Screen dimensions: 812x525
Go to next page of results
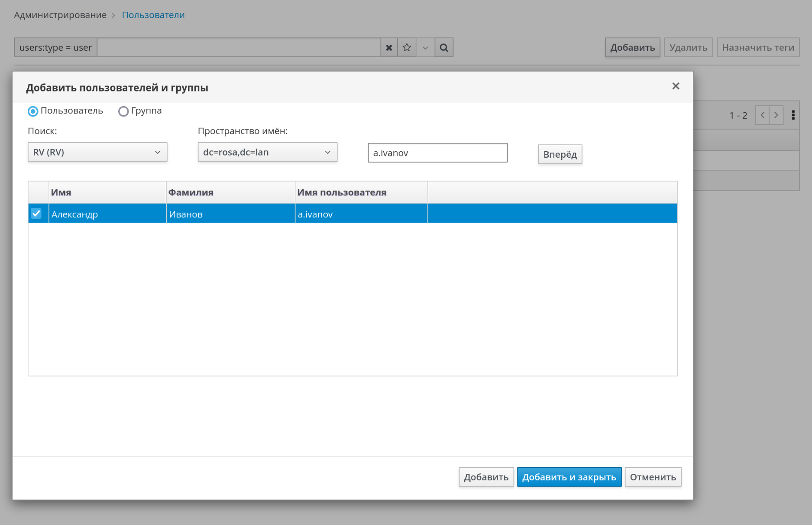[x=776, y=115]
